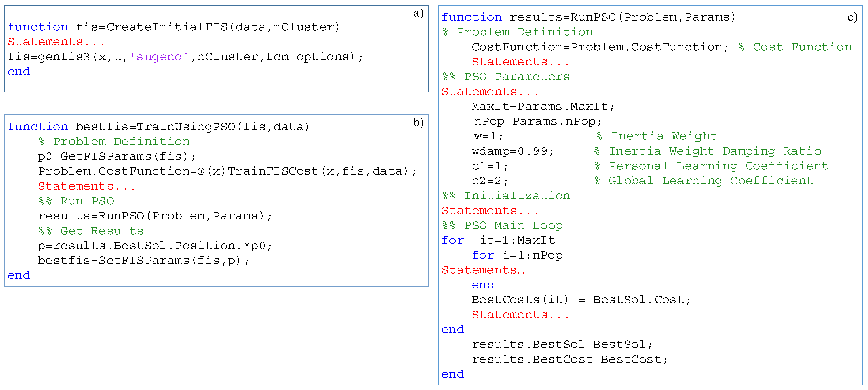This screenshot has width=868, height=390.
Task: Click the '%% Run PSO' comment
Action: coord(76,201)
